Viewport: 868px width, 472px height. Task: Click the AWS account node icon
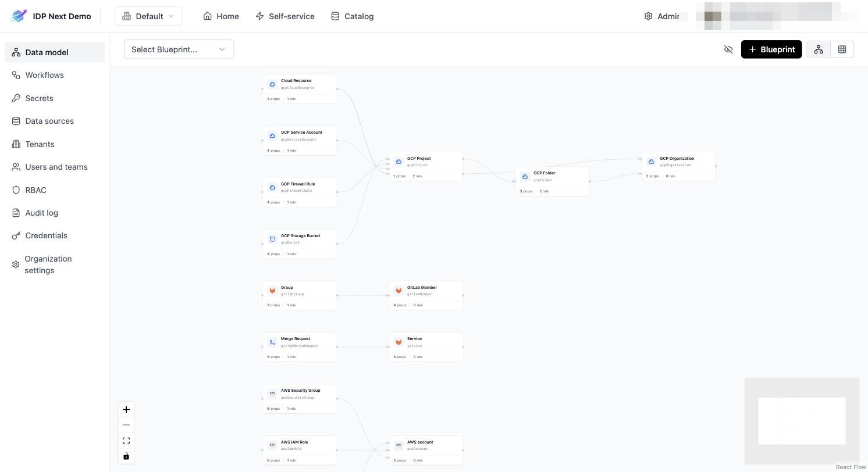[x=399, y=445]
